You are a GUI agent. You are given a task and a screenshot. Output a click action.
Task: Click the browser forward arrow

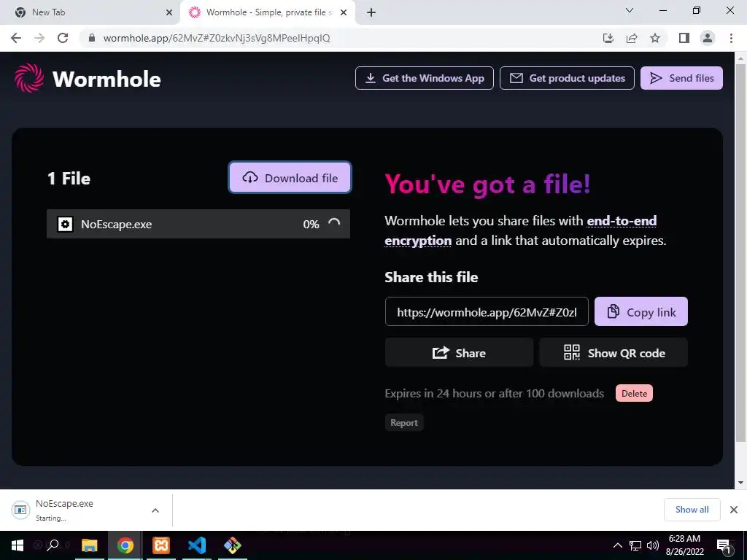tap(39, 38)
